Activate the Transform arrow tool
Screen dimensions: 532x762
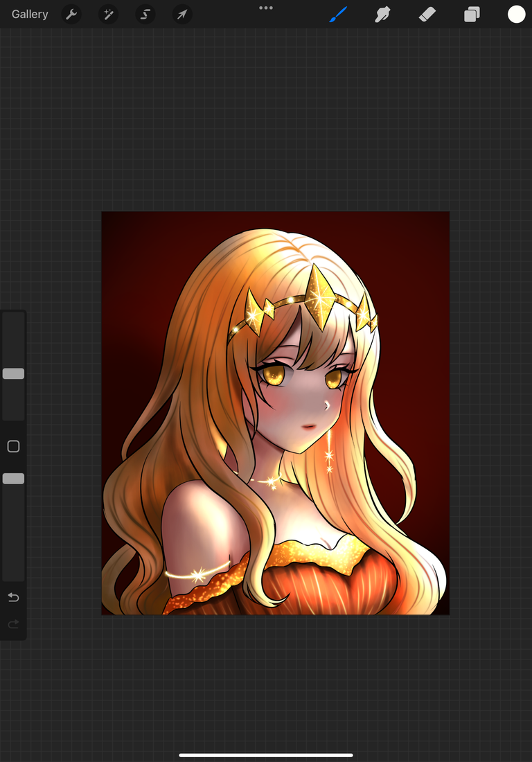point(182,14)
